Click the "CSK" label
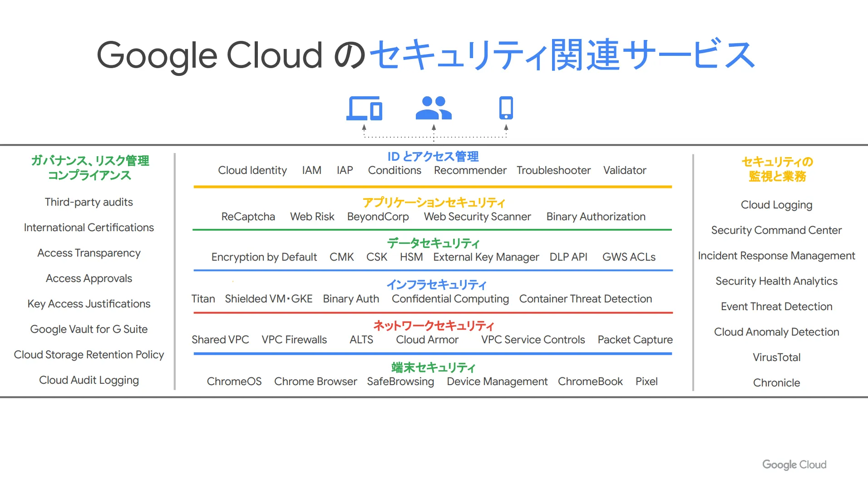This screenshot has height=485, width=868. coord(377,257)
